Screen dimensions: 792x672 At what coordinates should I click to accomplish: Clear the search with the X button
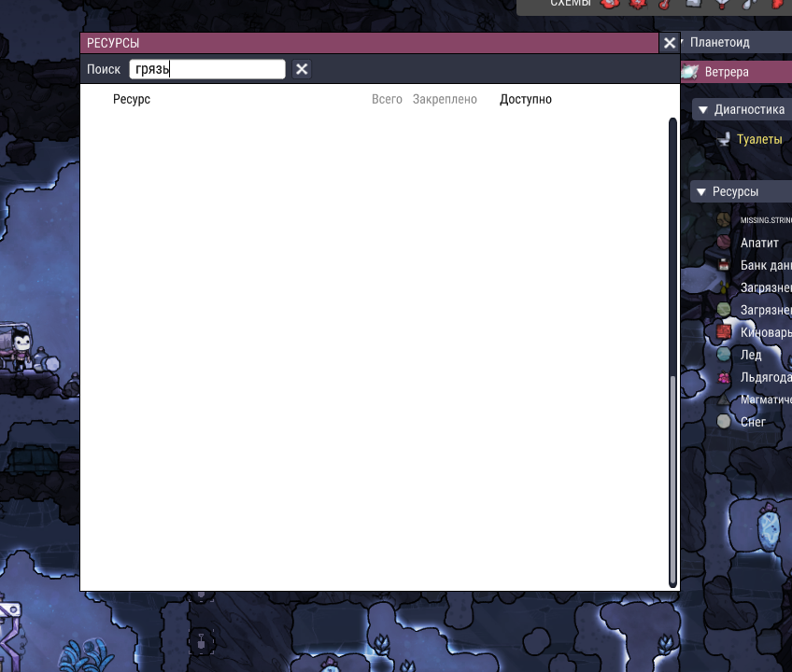pyautogui.click(x=302, y=69)
